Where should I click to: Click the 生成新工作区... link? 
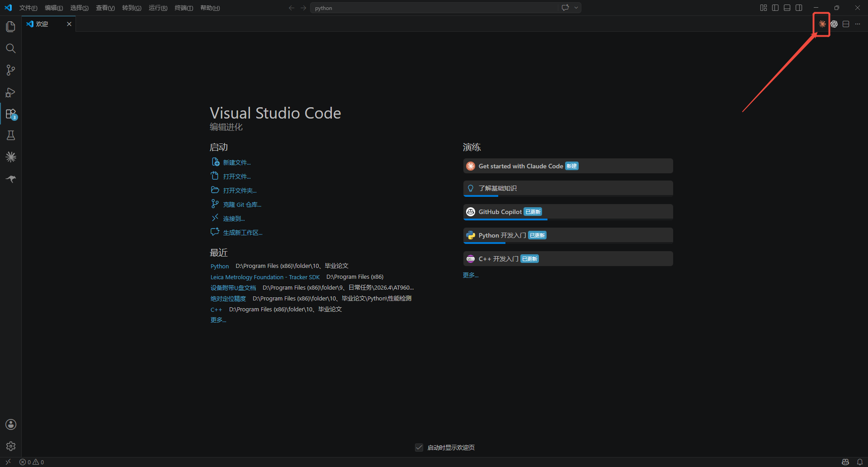(x=243, y=233)
